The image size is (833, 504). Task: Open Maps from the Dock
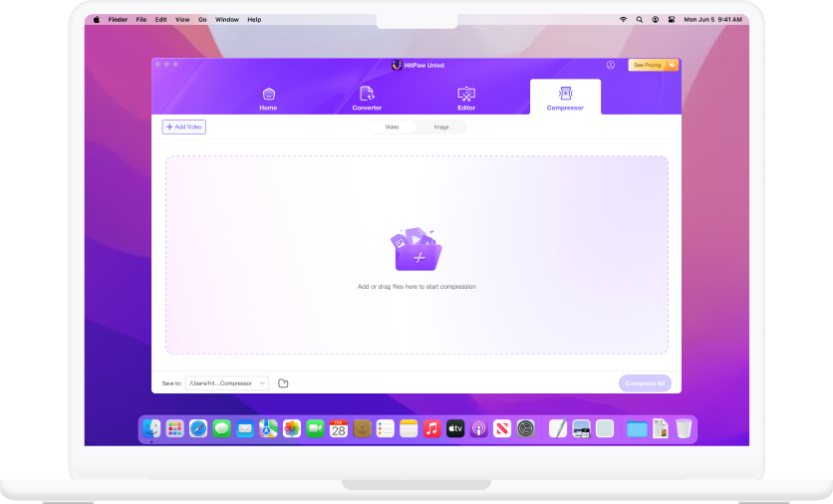[x=268, y=428]
